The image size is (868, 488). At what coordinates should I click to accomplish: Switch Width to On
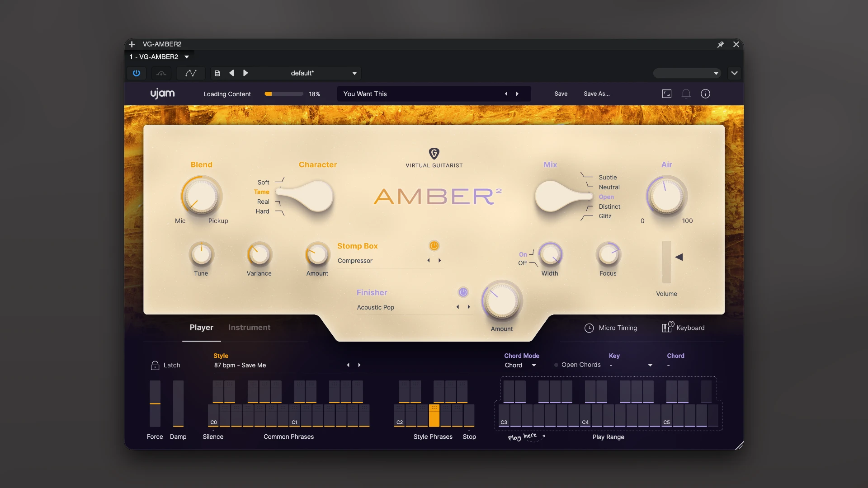pos(523,254)
